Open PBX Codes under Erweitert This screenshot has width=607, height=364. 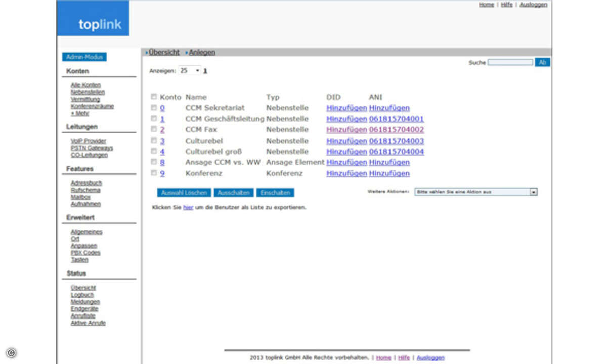(85, 253)
